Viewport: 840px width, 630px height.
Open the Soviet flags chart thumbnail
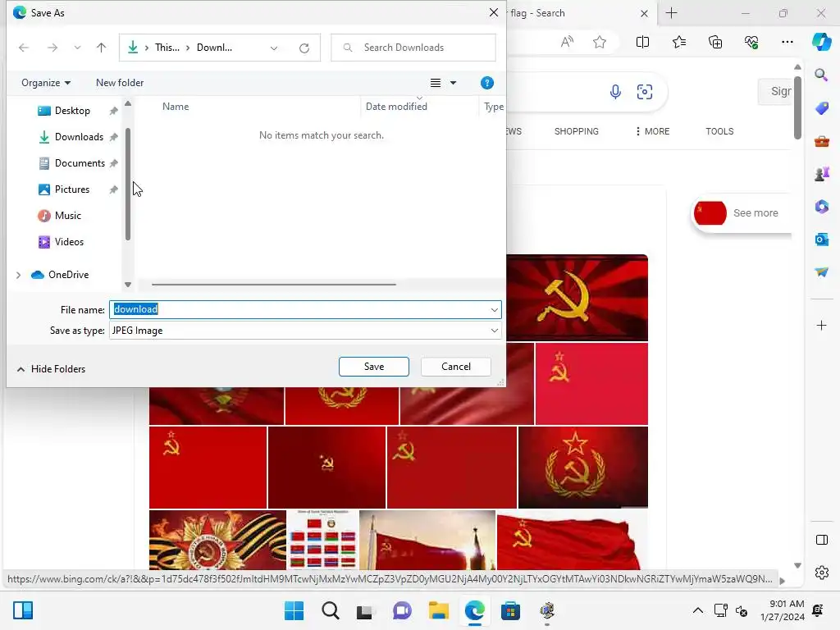pos(323,540)
